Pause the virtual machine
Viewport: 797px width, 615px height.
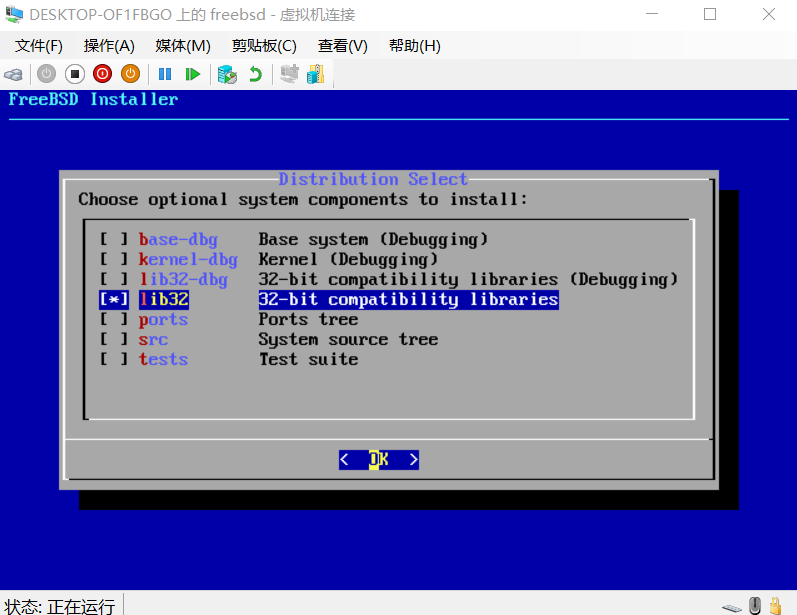165,74
